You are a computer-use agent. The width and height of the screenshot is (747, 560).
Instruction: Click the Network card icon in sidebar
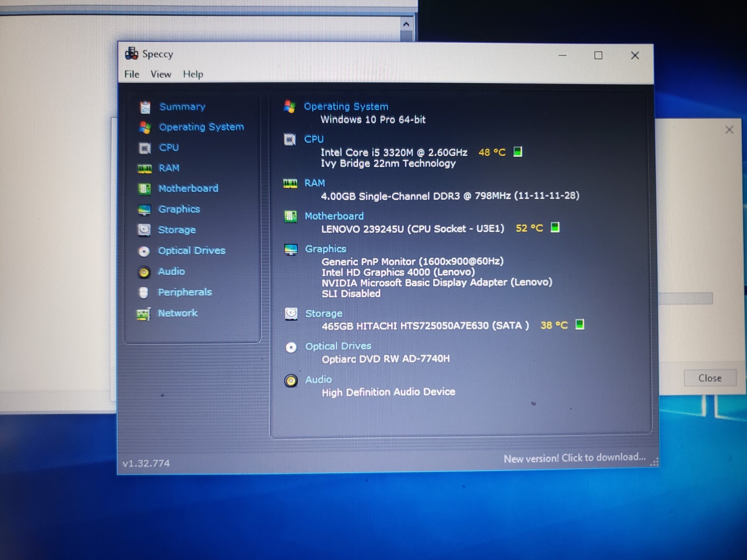click(143, 314)
